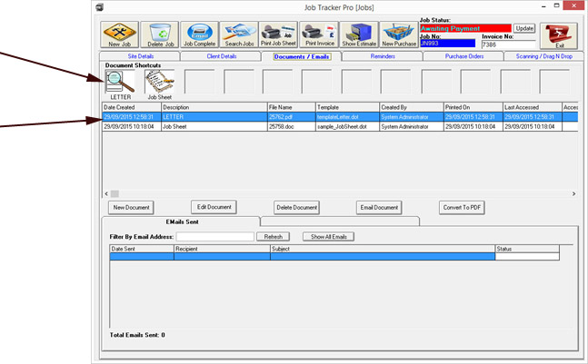This screenshot has width=588, height=364.
Task: Click the Edit Document button
Action: pos(214,207)
